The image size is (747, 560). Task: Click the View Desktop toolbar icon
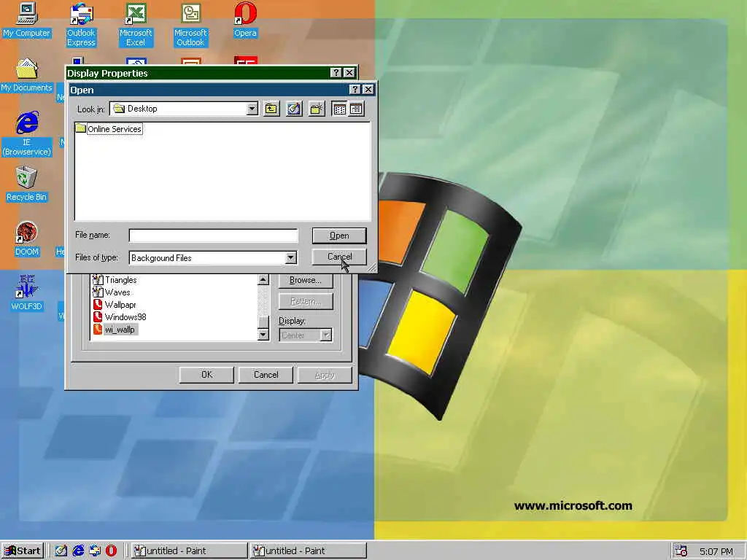click(294, 109)
